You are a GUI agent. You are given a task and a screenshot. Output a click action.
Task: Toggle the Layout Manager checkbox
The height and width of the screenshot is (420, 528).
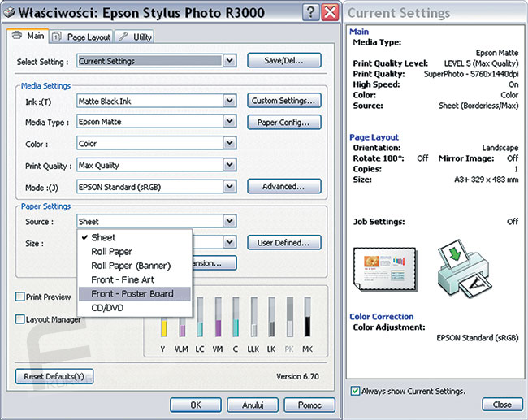pos(20,319)
